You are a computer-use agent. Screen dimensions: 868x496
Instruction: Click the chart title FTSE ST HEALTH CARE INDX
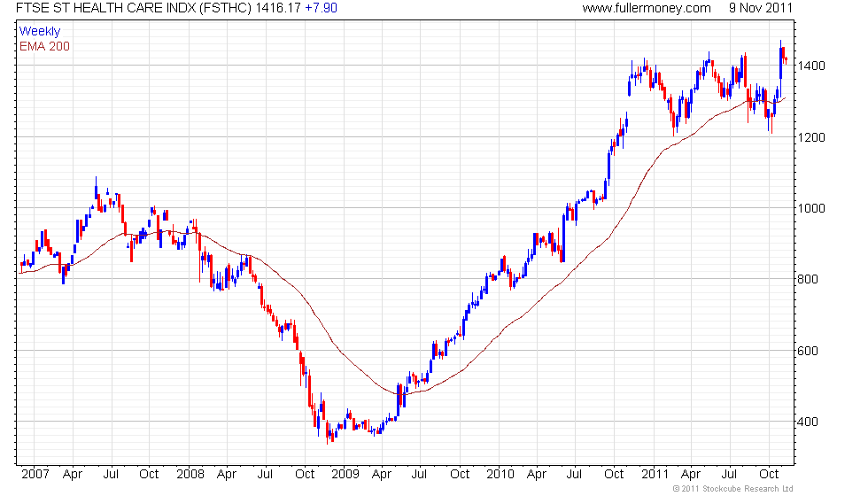click(105, 8)
